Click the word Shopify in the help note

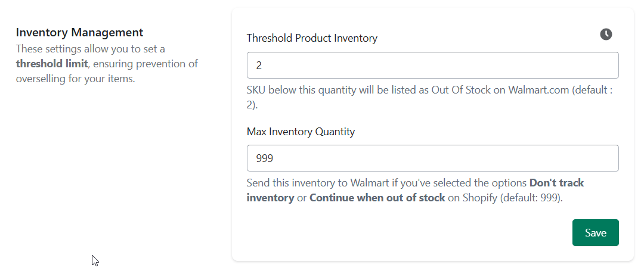(480, 198)
